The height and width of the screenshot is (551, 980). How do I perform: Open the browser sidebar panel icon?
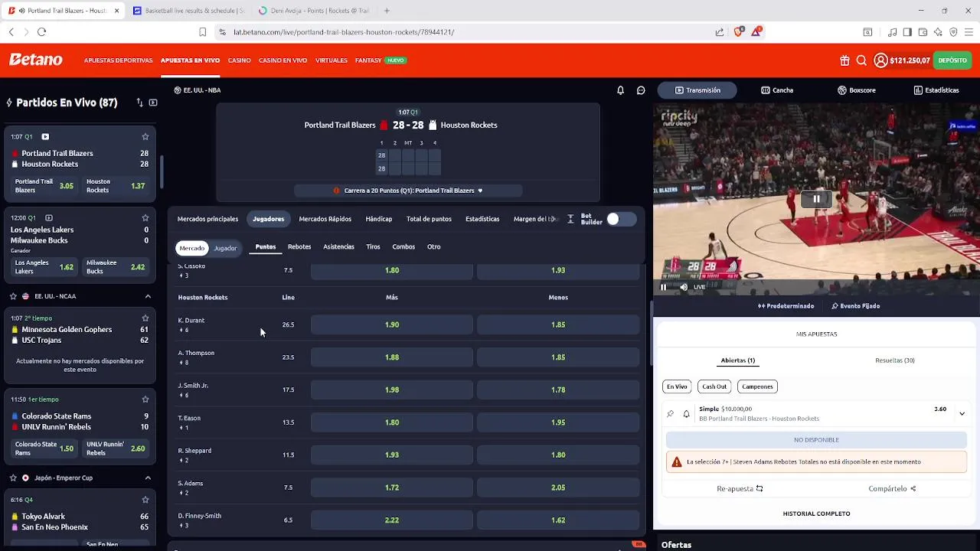point(907,32)
